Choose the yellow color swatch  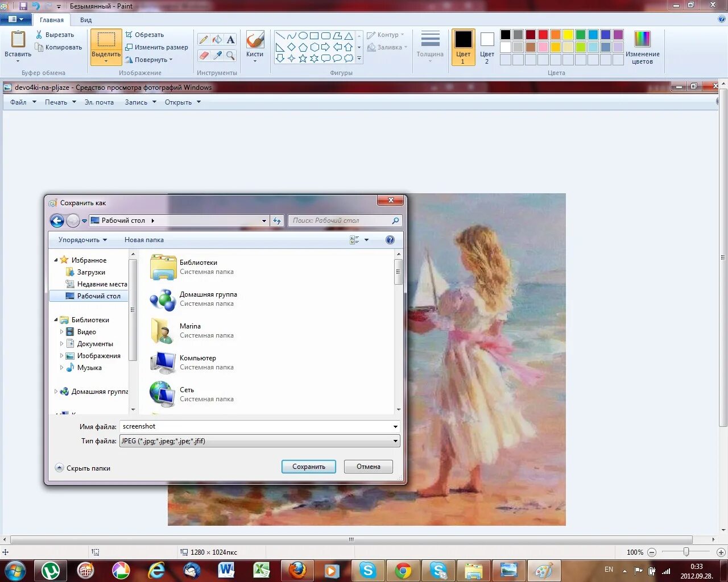click(x=568, y=35)
